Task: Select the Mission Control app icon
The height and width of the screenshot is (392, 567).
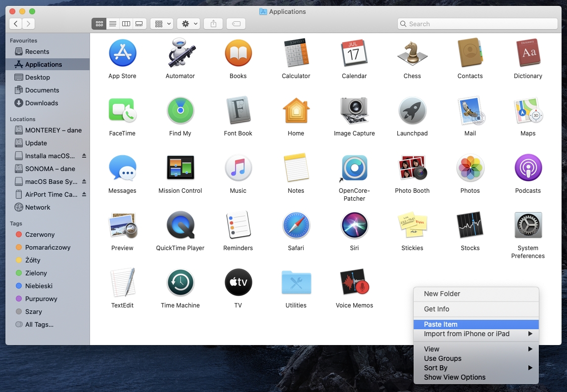Action: 181,168
